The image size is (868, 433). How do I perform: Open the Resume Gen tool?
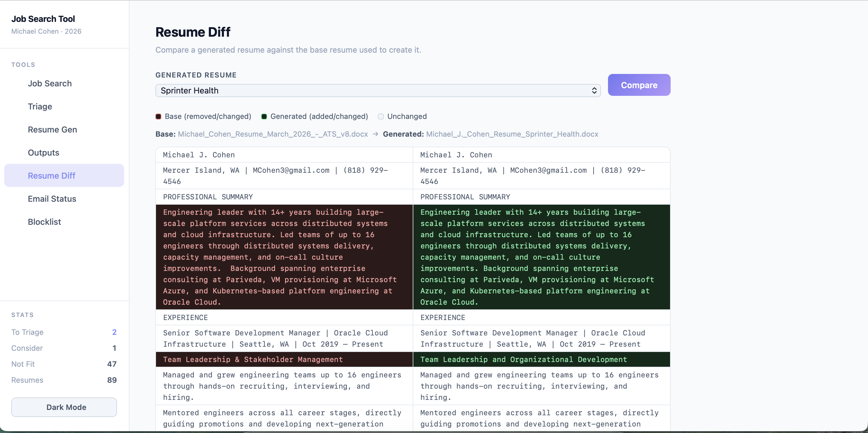coord(52,130)
